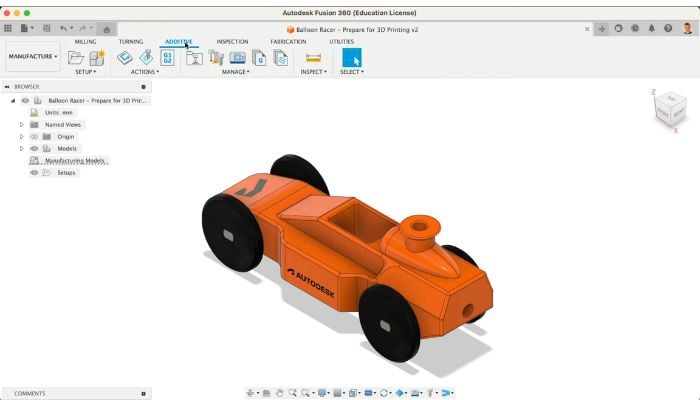Viewport: 700px width, 400px height.
Task: Select the Pan hand tool
Action: [x=279, y=393]
